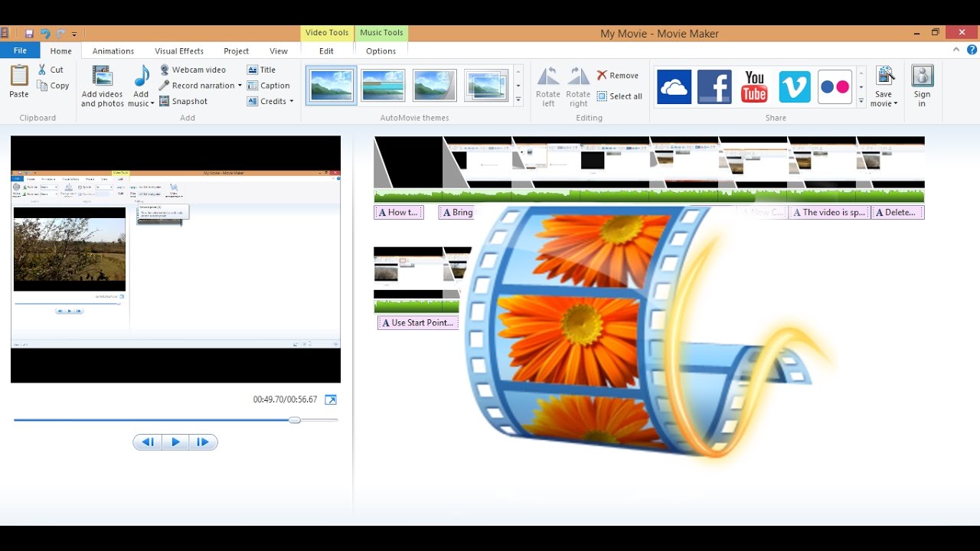The image size is (980, 551).
Task: Open the Visual Effects tab
Action: pos(179,51)
